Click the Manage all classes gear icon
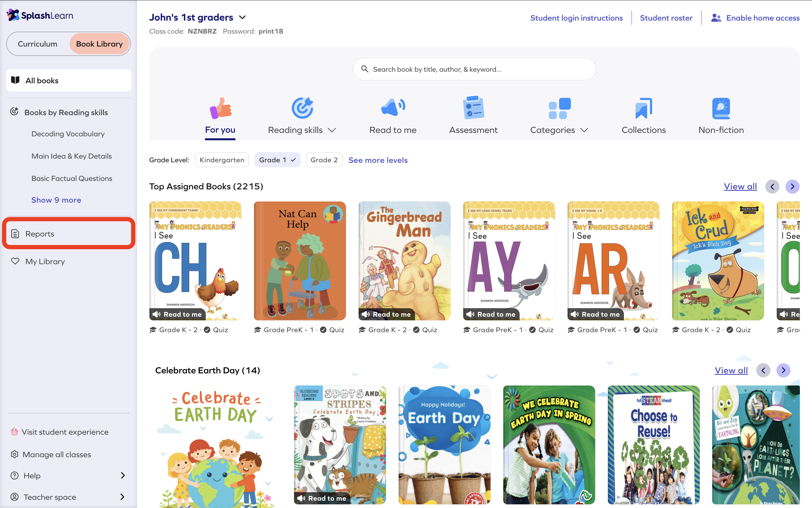This screenshot has height=508, width=812. click(x=14, y=454)
